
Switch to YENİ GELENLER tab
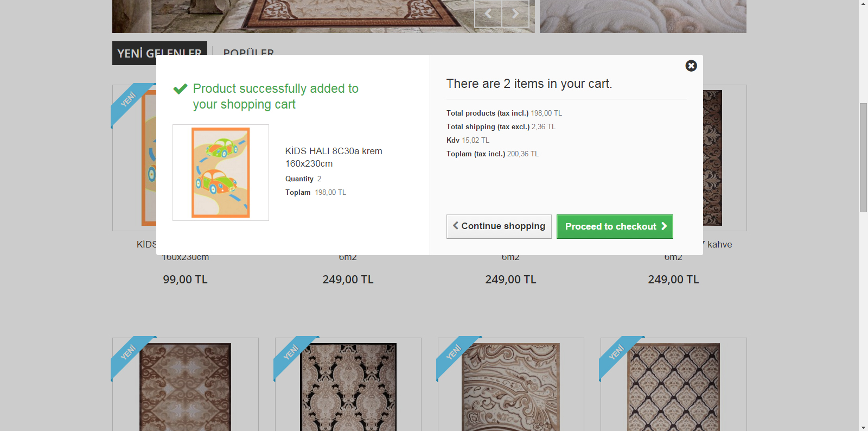coord(159,53)
